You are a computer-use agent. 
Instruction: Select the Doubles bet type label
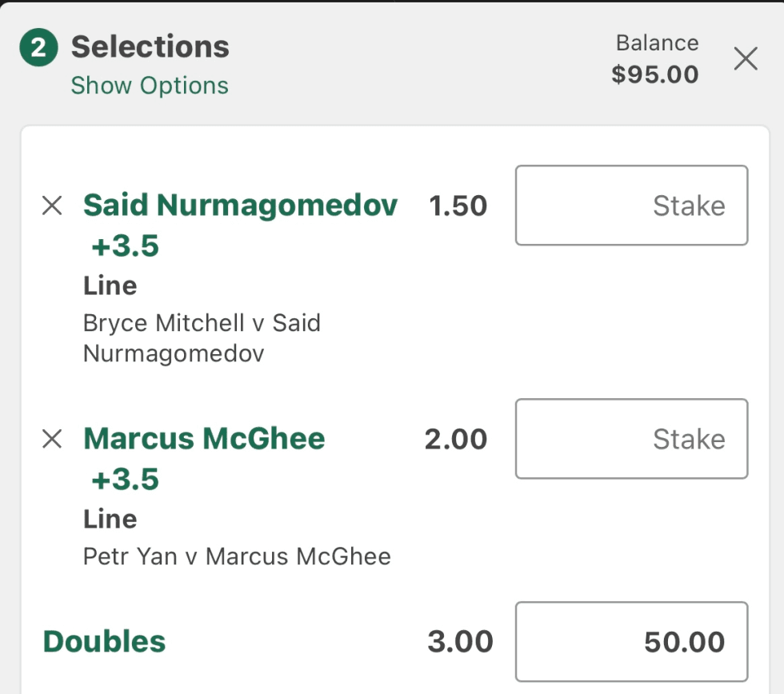pyautogui.click(x=104, y=641)
